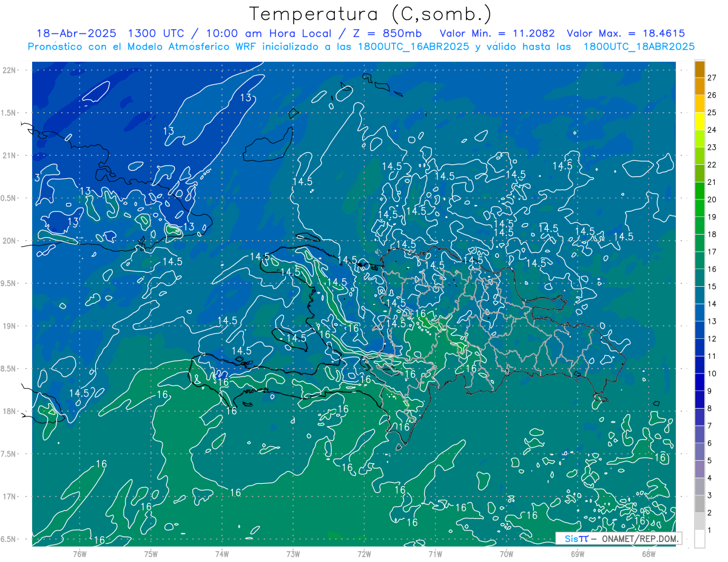The width and height of the screenshot is (728, 562).
Task: Click the '75W' longitude axis label
Action: click(151, 554)
